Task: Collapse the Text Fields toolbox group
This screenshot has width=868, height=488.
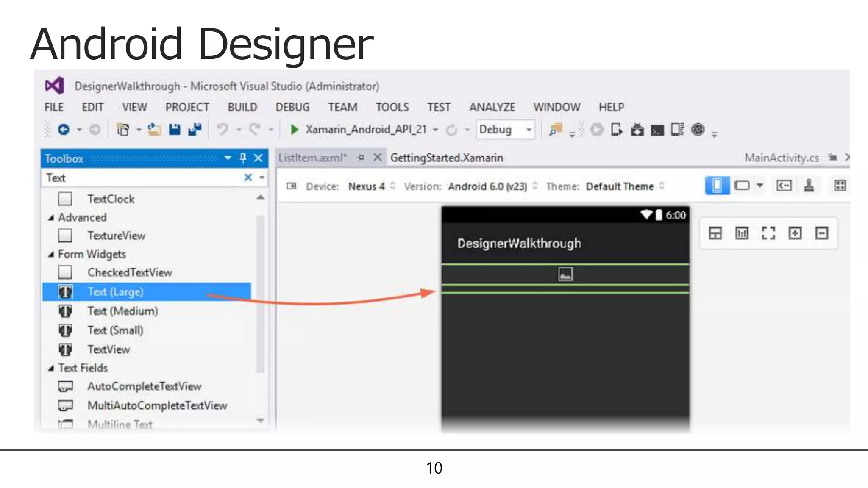Action: [x=51, y=368]
